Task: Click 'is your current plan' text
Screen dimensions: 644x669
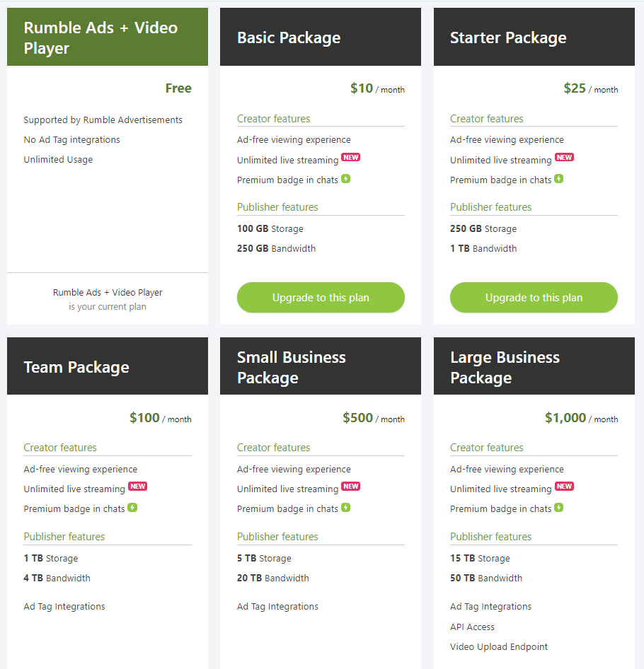Action: pos(108,307)
